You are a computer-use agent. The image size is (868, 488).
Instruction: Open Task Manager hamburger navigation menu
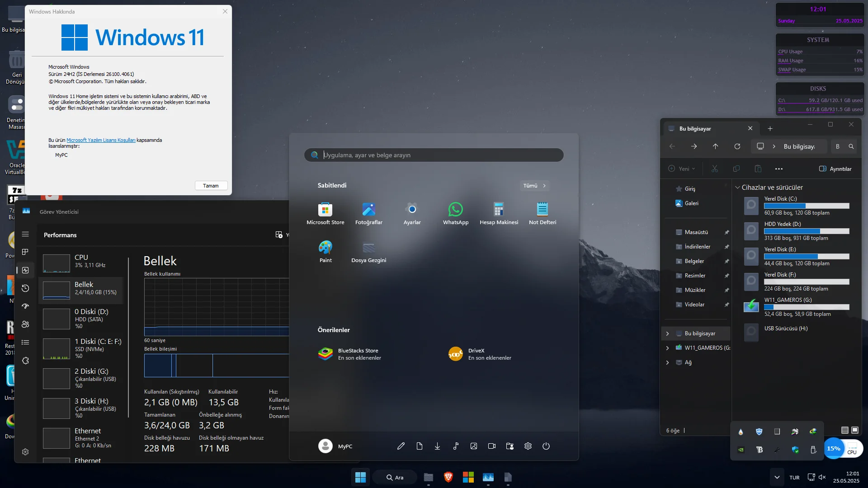coord(25,234)
